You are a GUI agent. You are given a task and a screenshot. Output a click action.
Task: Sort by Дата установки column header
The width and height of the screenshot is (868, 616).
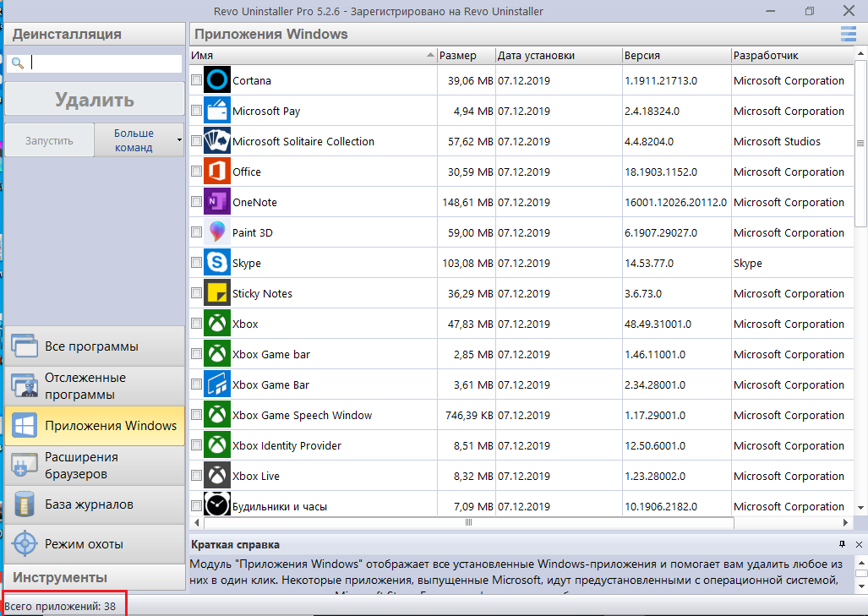tap(558, 55)
